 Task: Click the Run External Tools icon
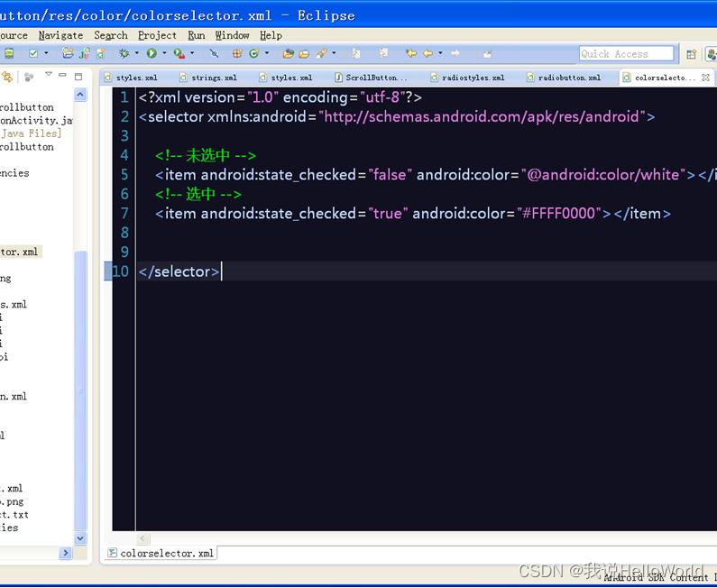click(179, 53)
